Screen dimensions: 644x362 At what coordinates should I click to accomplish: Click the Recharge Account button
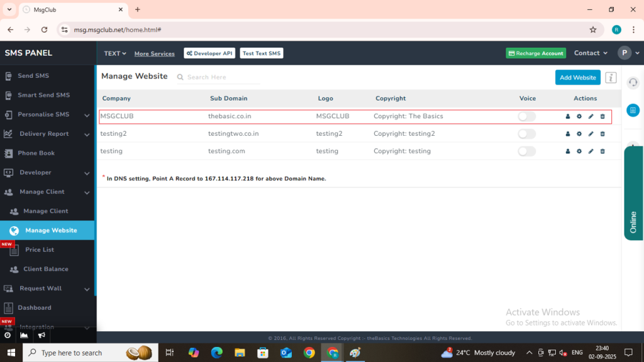tap(536, 53)
